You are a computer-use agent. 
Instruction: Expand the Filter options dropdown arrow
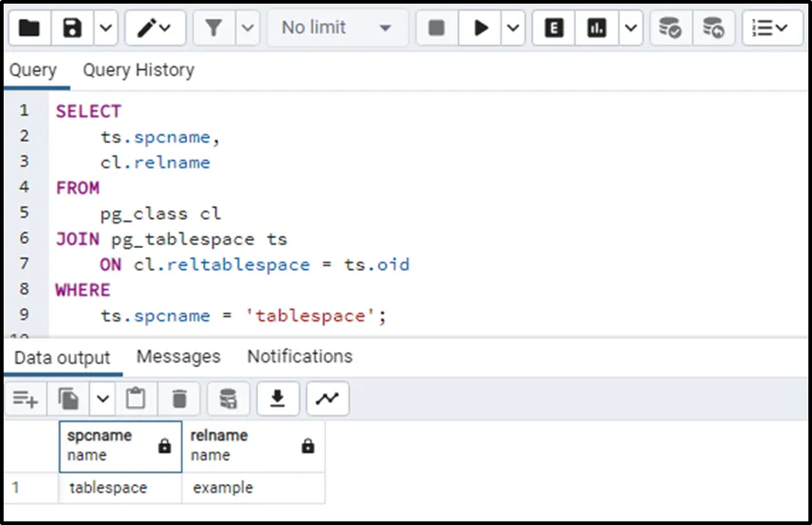247,28
